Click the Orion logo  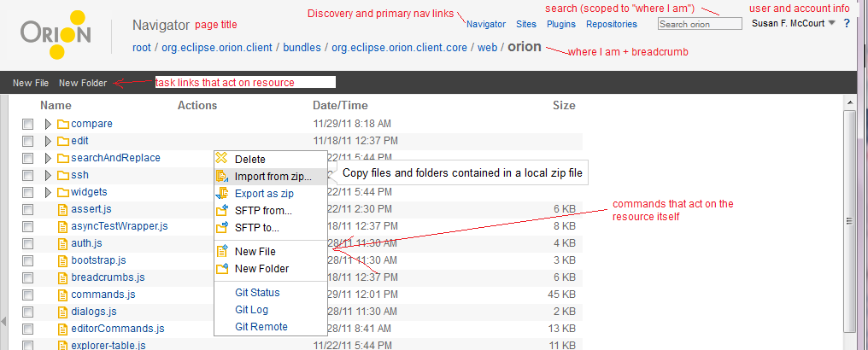(x=56, y=35)
